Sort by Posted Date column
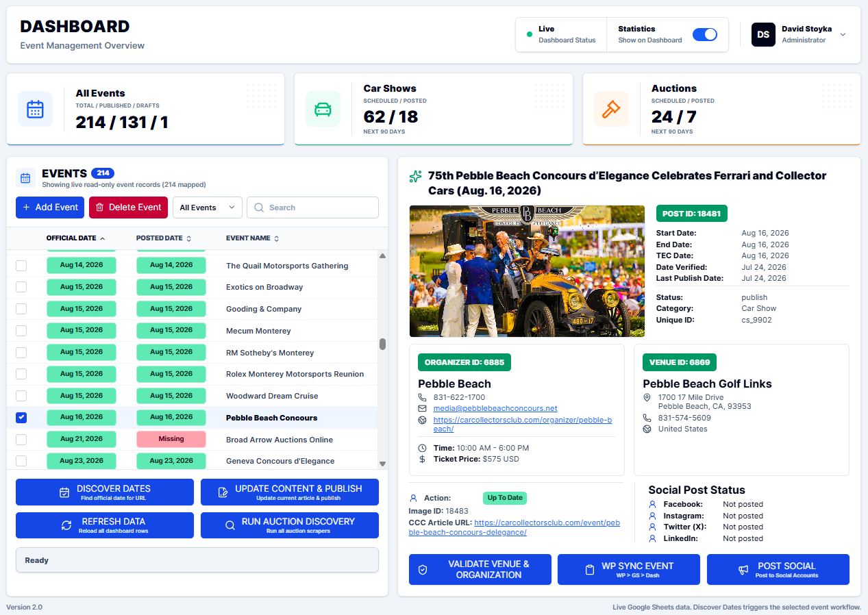The image size is (868, 615). (x=164, y=238)
